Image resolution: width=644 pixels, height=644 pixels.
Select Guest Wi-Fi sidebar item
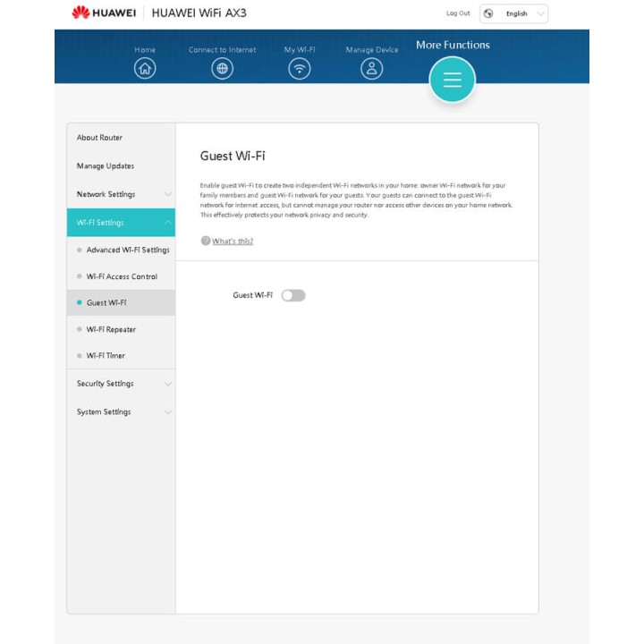121,302
